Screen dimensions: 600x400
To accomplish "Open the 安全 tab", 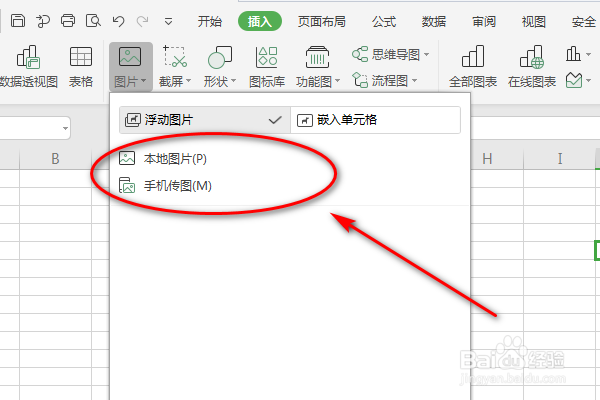I will point(584,21).
